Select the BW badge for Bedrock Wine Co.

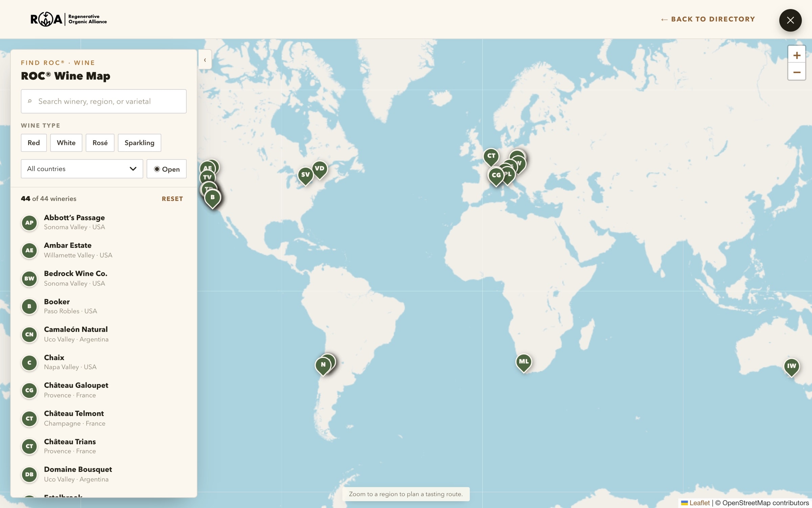point(29,279)
